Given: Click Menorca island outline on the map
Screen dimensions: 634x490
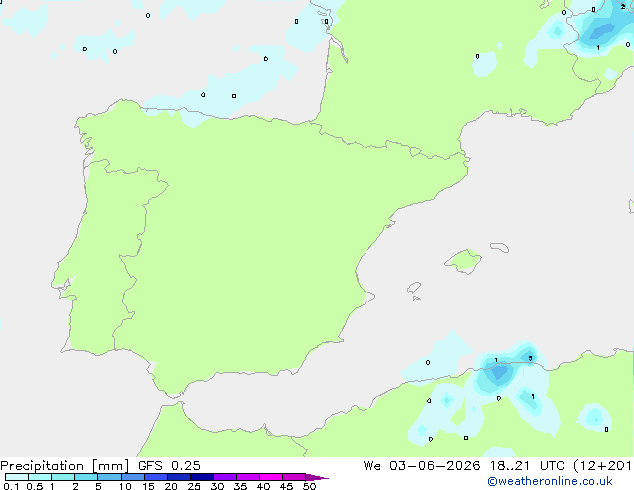Looking at the screenshot, I should point(499,247).
